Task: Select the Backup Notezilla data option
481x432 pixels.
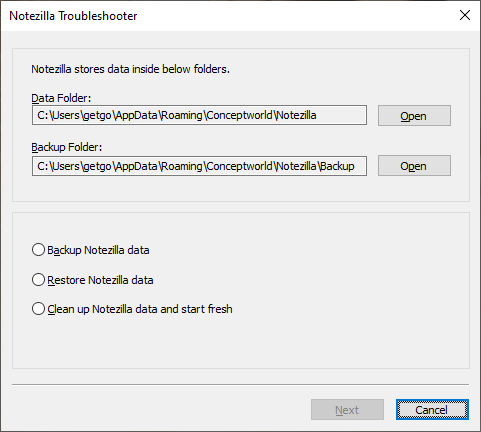Action: click(91, 250)
